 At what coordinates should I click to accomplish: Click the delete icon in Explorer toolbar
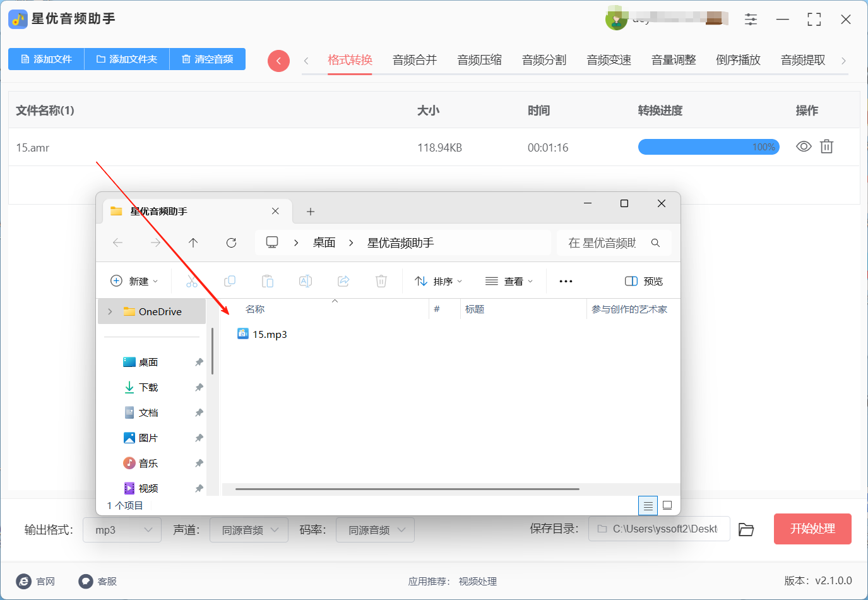[381, 281]
